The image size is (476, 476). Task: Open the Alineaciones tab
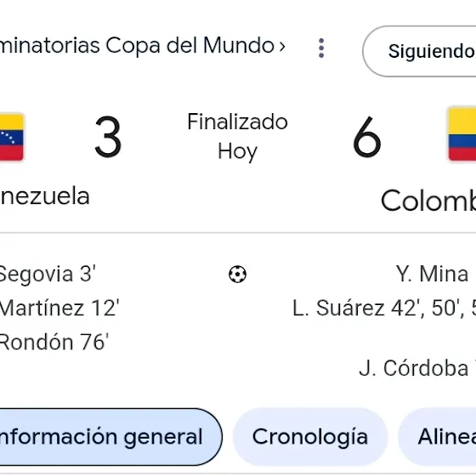(x=437, y=437)
